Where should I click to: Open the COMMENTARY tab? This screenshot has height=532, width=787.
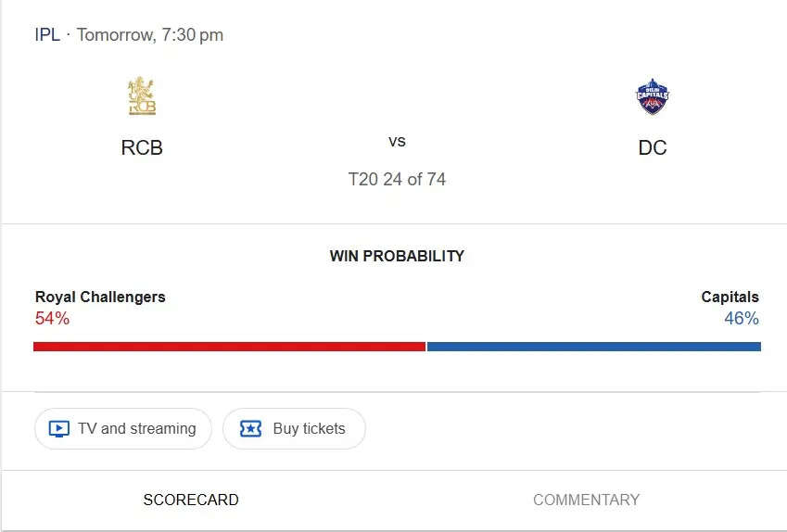point(586,500)
